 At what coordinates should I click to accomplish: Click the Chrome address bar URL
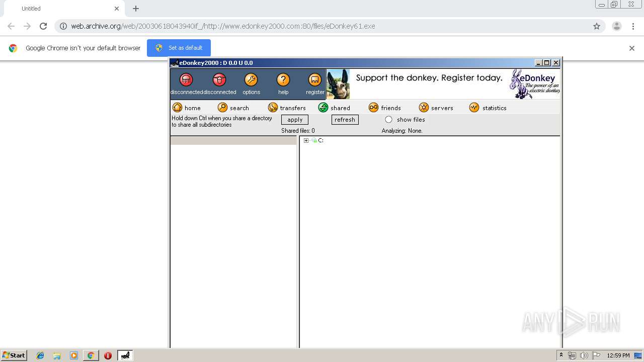223,26
